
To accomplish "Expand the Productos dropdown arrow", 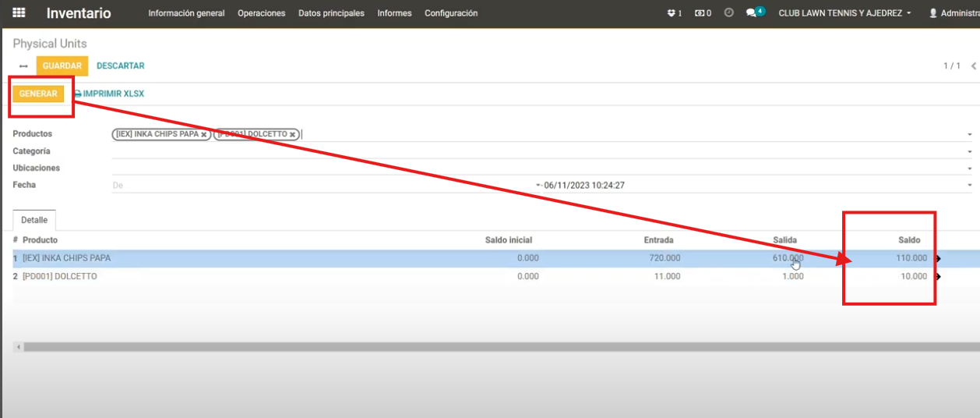I will click(x=970, y=135).
